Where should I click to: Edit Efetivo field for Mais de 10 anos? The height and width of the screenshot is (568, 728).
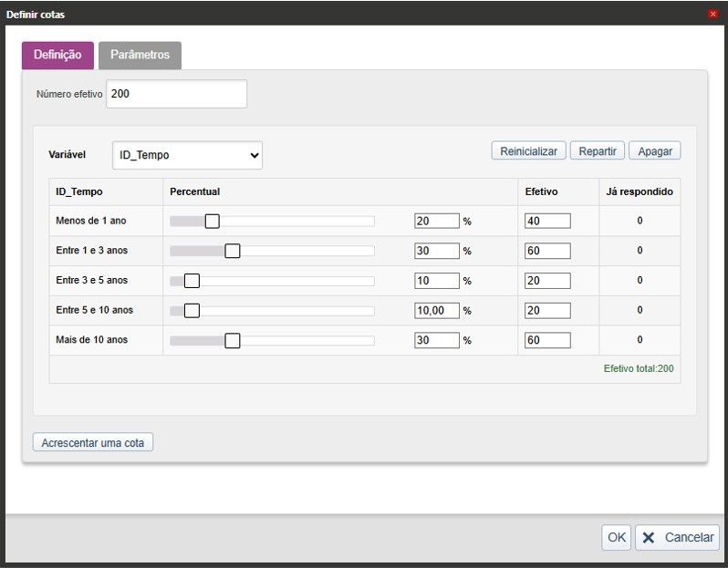(547, 340)
